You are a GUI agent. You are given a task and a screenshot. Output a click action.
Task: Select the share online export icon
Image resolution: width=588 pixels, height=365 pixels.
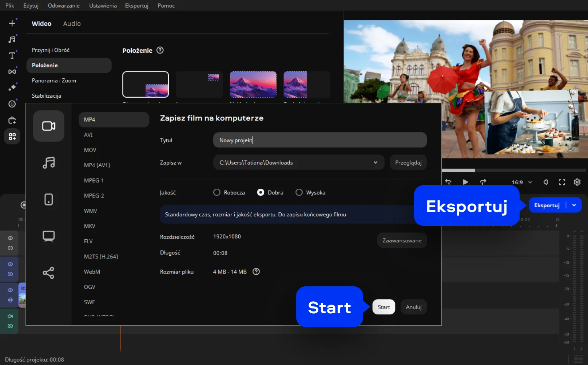(49, 273)
